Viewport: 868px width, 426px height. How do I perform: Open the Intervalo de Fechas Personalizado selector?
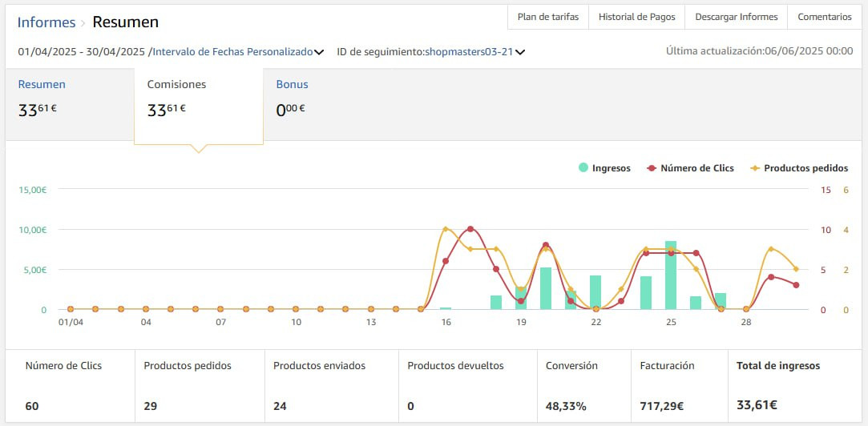[x=232, y=52]
